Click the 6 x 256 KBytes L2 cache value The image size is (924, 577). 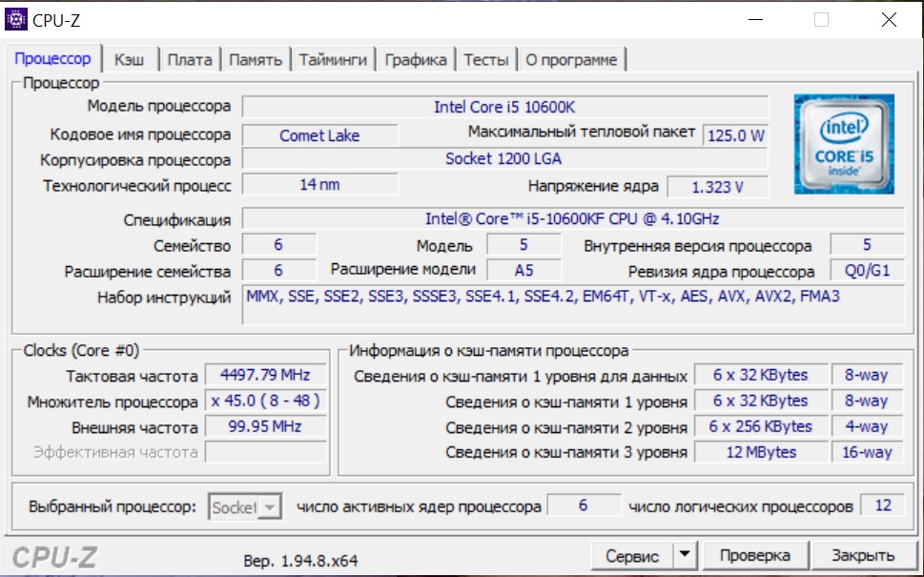[761, 426]
